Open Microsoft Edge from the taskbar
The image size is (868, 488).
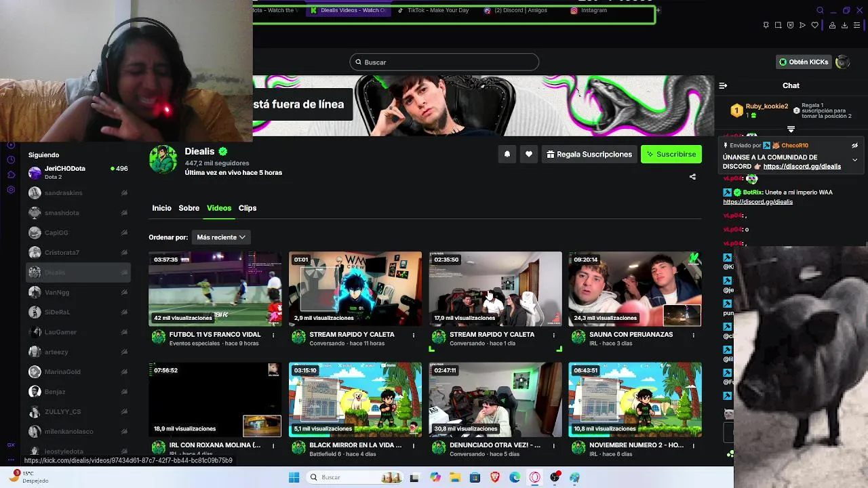[515, 477]
